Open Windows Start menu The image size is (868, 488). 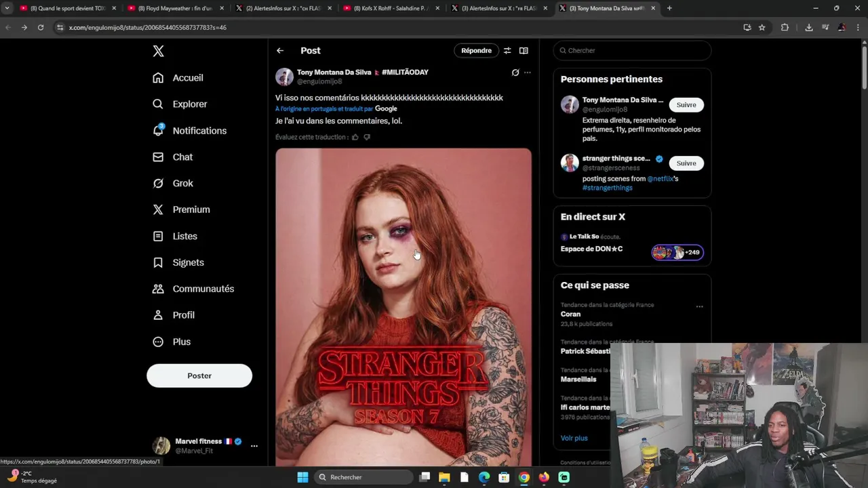[302, 477]
